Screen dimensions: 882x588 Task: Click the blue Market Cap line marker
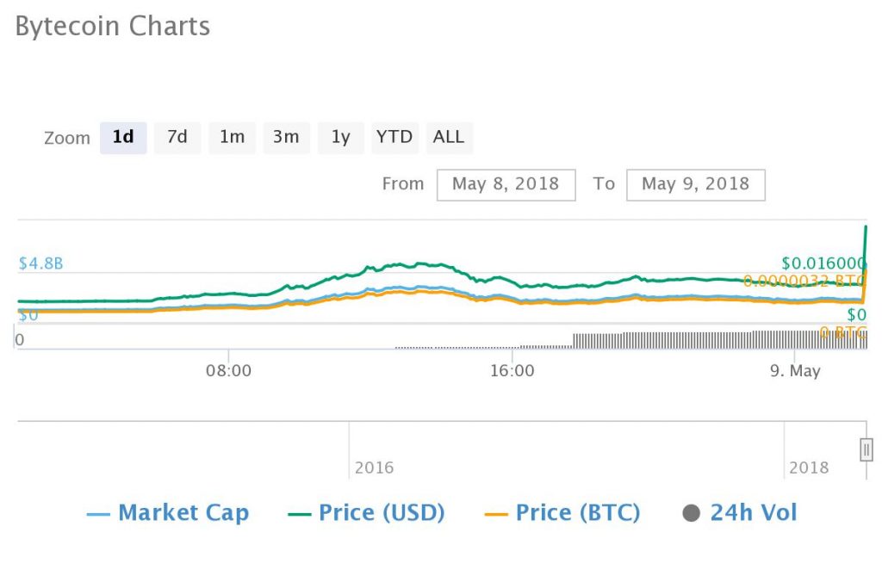point(98,515)
